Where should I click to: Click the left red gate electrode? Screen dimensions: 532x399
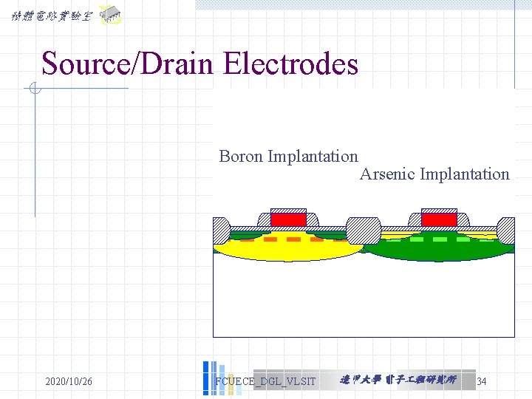tap(288, 220)
